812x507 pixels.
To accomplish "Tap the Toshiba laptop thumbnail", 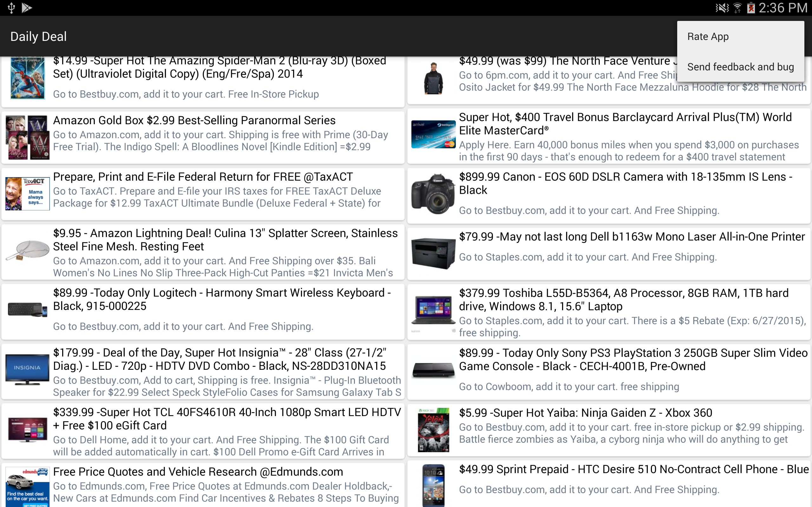I will 433,310.
